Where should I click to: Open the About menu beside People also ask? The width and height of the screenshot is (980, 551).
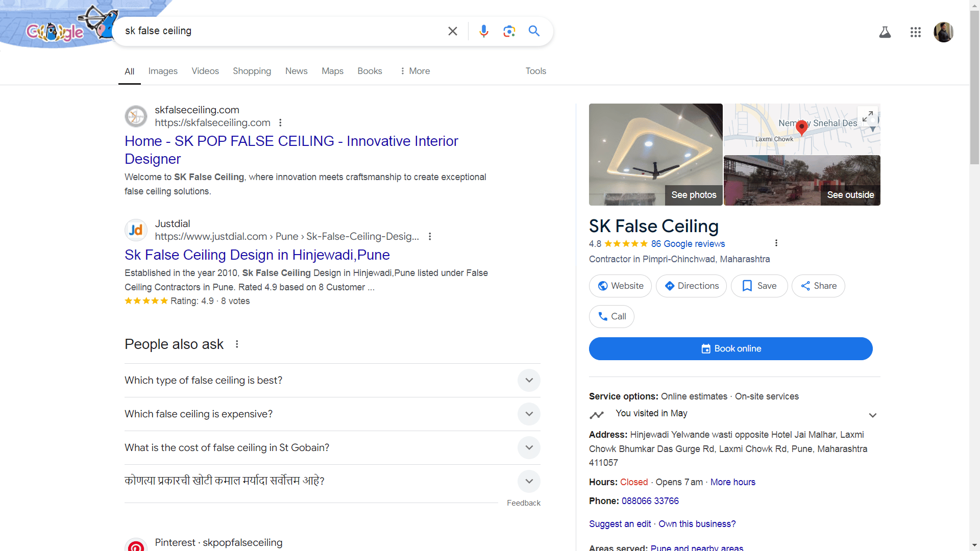click(x=237, y=344)
